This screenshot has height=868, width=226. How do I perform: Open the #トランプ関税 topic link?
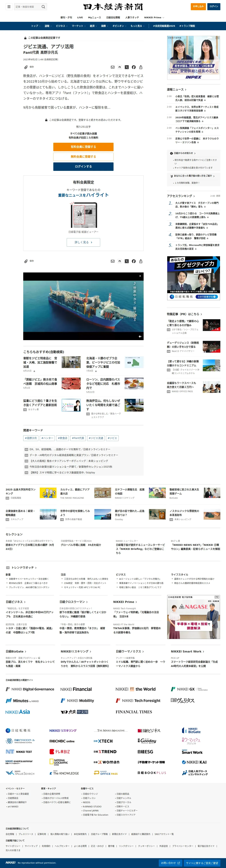click(187, 26)
